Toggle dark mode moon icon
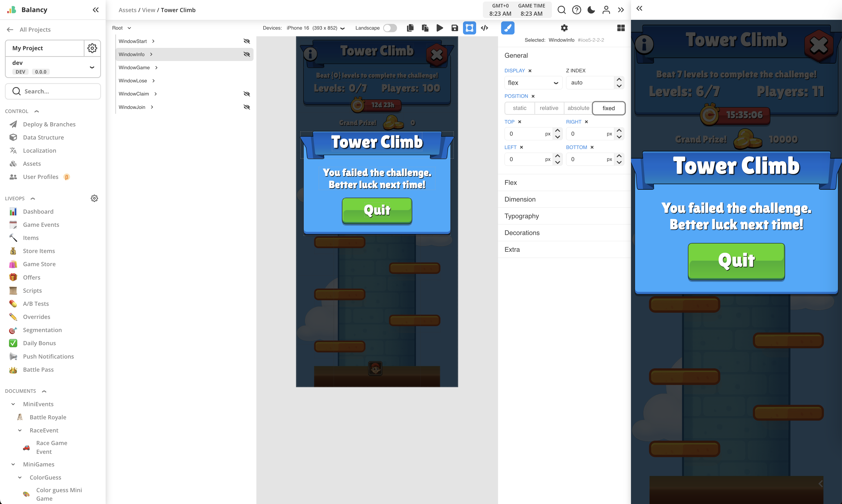Screen dimensions: 842x504 click(x=591, y=10)
